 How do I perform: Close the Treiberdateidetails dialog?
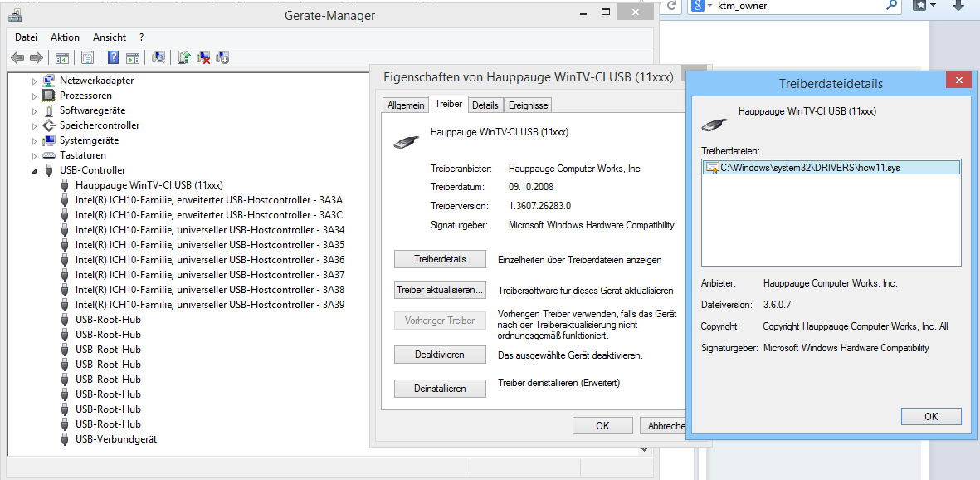(x=958, y=80)
